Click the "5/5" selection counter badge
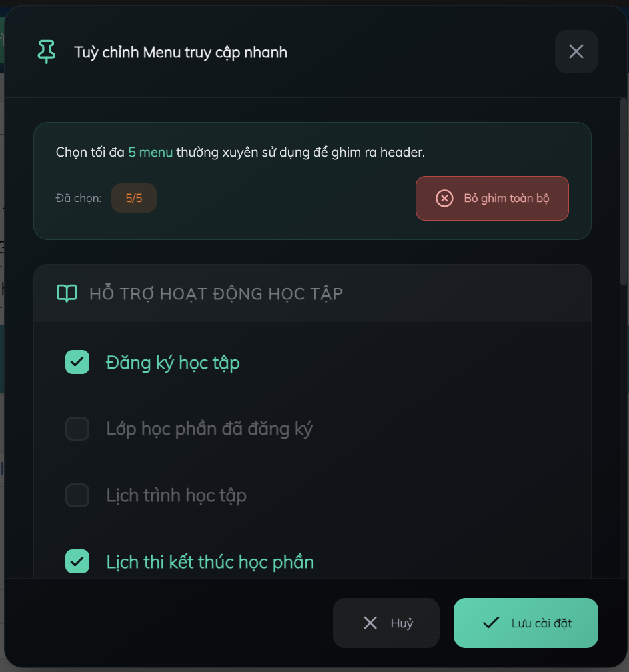This screenshot has width=629, height=672. point(134,198)
